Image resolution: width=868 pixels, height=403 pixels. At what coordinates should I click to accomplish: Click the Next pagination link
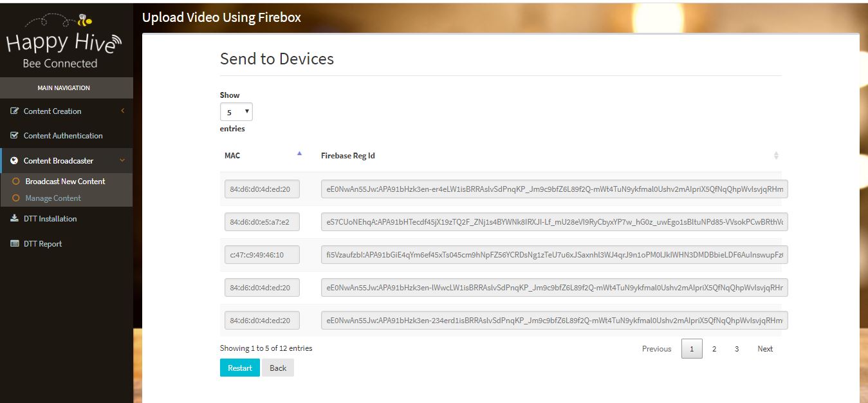[x=765, y=349]
